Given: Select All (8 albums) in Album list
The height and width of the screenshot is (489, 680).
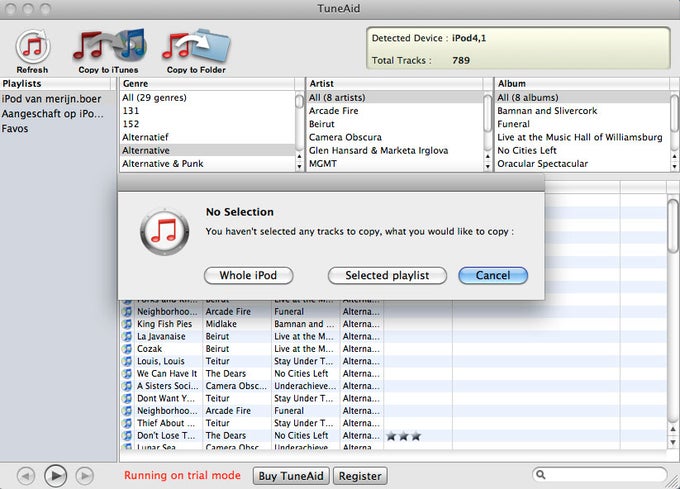Looking at the screenshot, I should (582, 98).
